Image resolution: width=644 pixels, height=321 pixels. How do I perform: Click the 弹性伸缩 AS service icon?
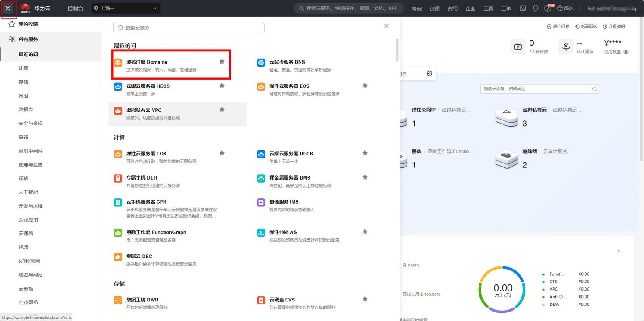coord(261,233)
